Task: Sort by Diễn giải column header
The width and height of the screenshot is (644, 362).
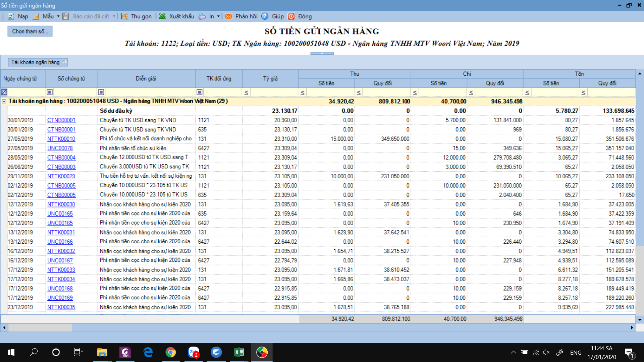Action: (x=146, y=78)
